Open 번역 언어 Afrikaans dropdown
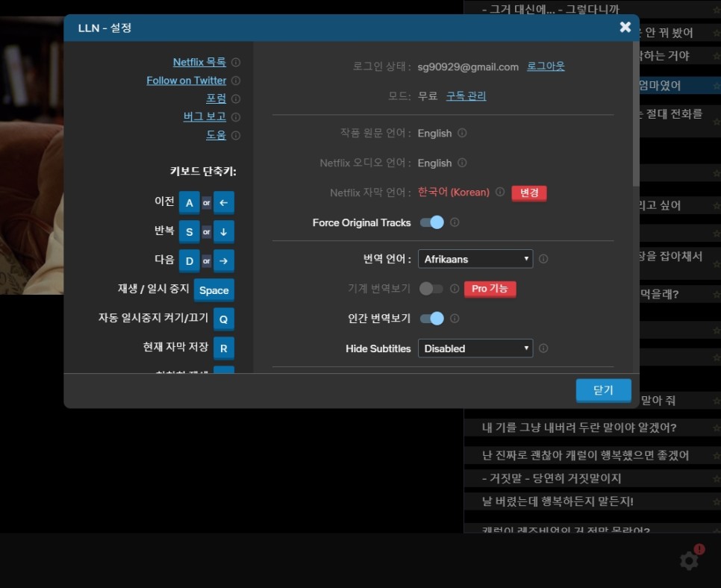The image size is (721, 588). click(475, 259)
